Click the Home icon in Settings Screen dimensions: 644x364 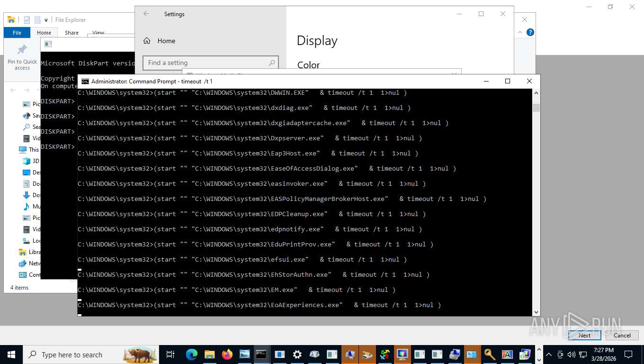click(x=147, y=41)
